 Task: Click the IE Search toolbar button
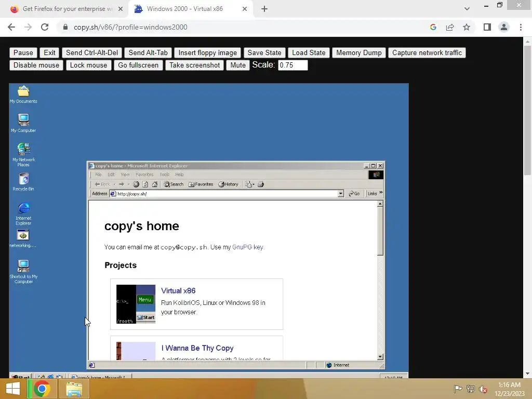(x=174, y=184)
